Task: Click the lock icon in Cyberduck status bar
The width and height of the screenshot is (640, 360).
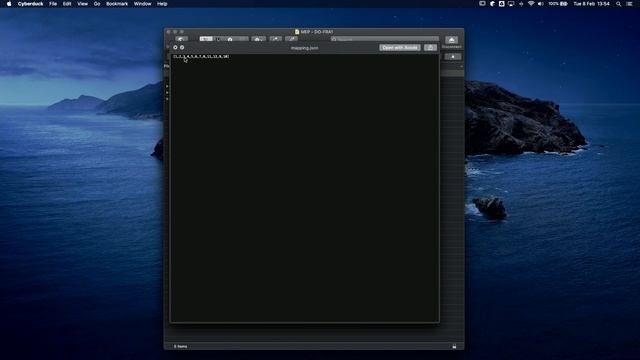Action: coord(454,346)
